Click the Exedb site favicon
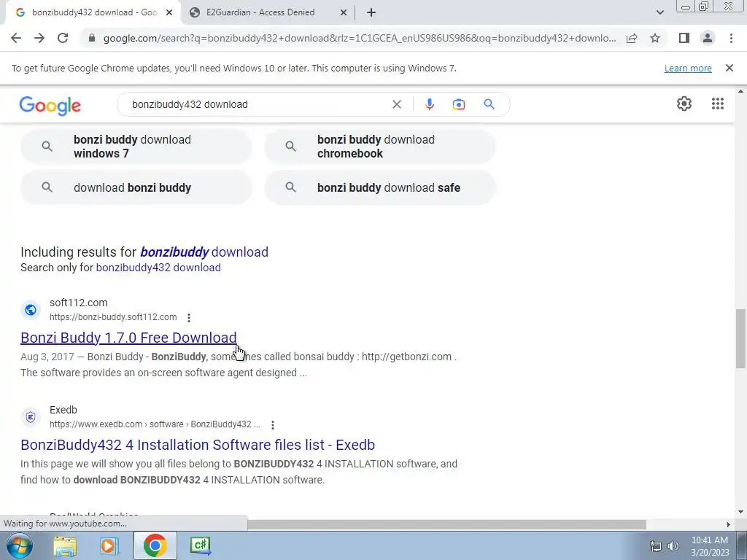 31,417
